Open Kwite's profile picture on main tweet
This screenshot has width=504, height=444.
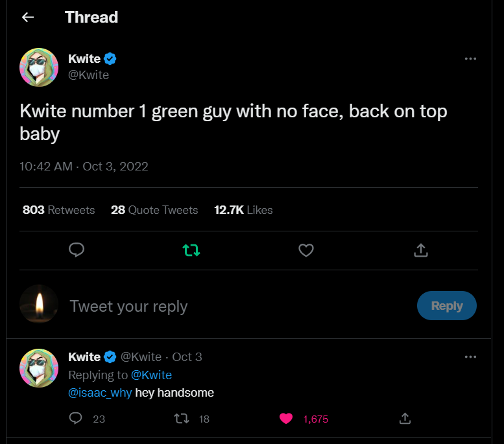coord(39,67)
